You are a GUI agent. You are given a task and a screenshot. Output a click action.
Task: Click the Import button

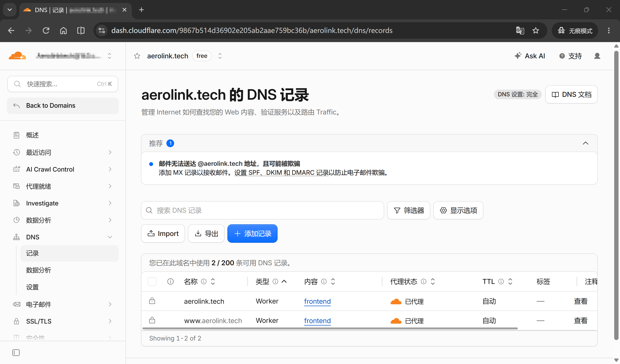click(x=163, y=234)
